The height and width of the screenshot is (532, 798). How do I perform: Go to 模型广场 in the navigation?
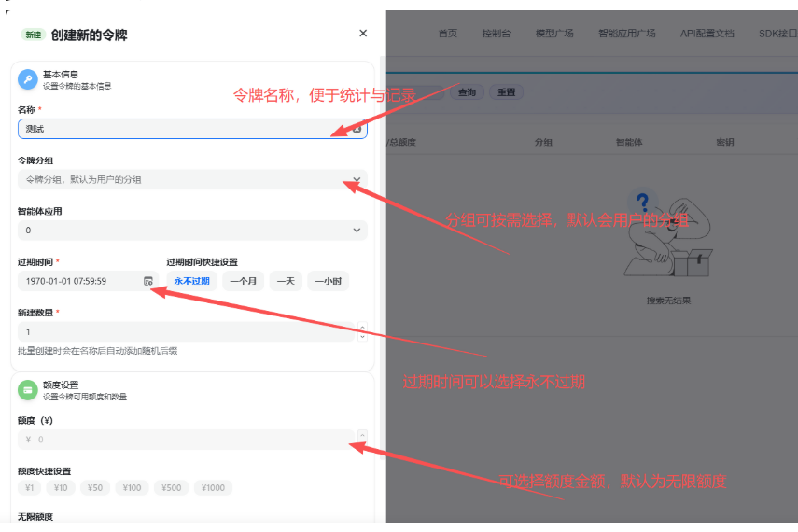pyautogui.click(x=554, y=34)
